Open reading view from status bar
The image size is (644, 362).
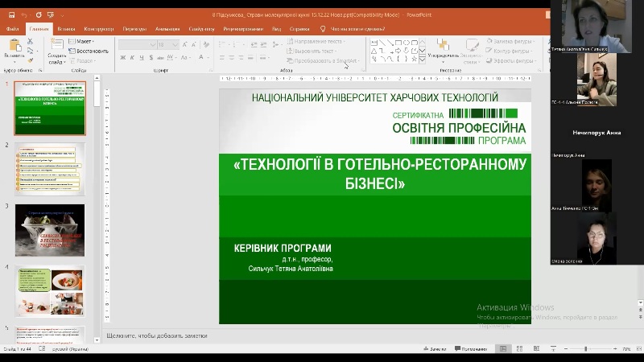tap(537, 349)
